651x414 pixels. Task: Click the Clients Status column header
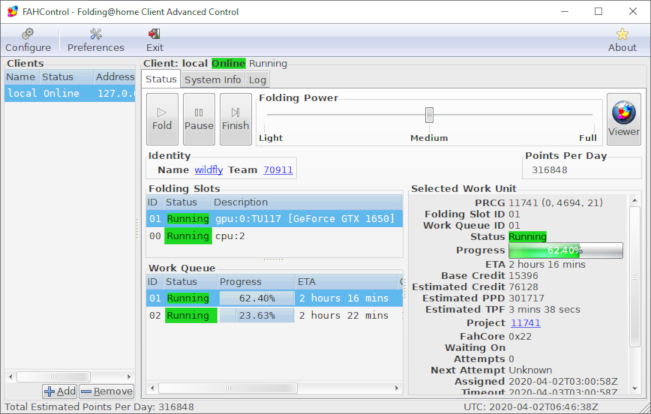coord(66,77)
